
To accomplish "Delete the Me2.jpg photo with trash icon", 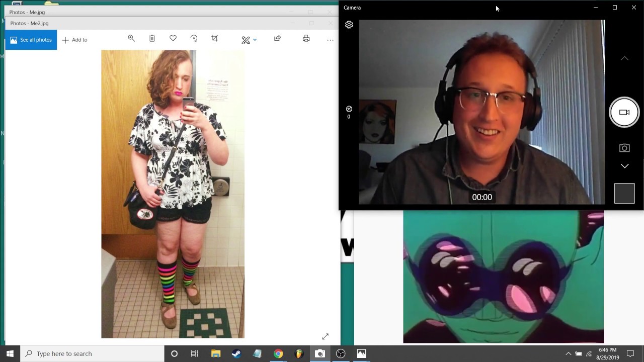I will click(x=152, y=39).
